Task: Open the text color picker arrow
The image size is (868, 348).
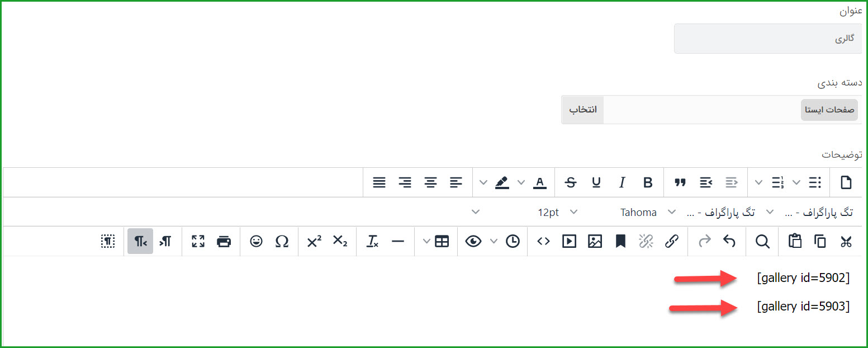Action: [521, 182]
